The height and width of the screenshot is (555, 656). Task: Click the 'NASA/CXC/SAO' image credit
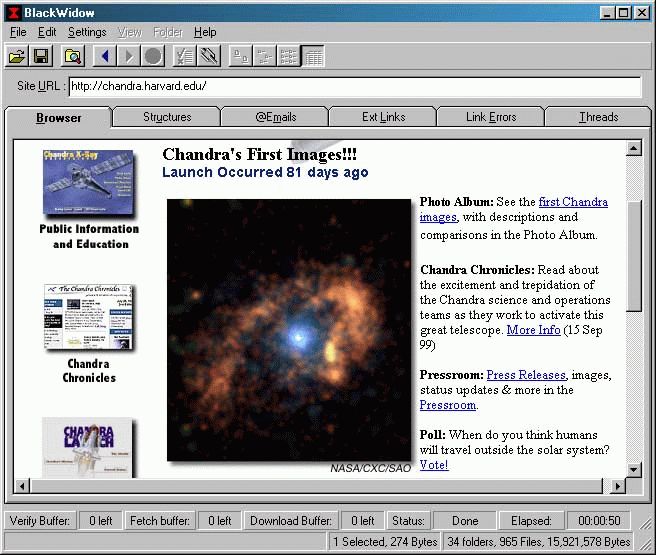(371, 468)
